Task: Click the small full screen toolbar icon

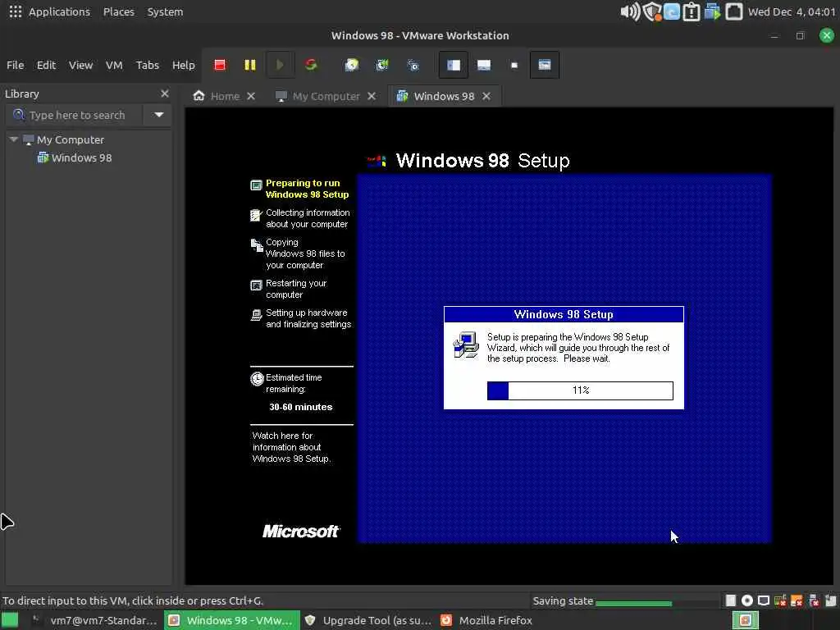Action: tap(514, 65)
